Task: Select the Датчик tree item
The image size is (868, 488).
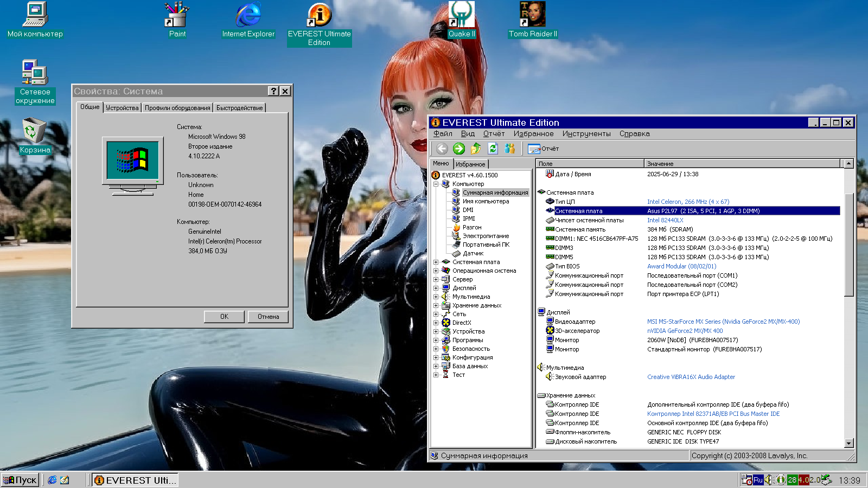Action: pos(473,253)
